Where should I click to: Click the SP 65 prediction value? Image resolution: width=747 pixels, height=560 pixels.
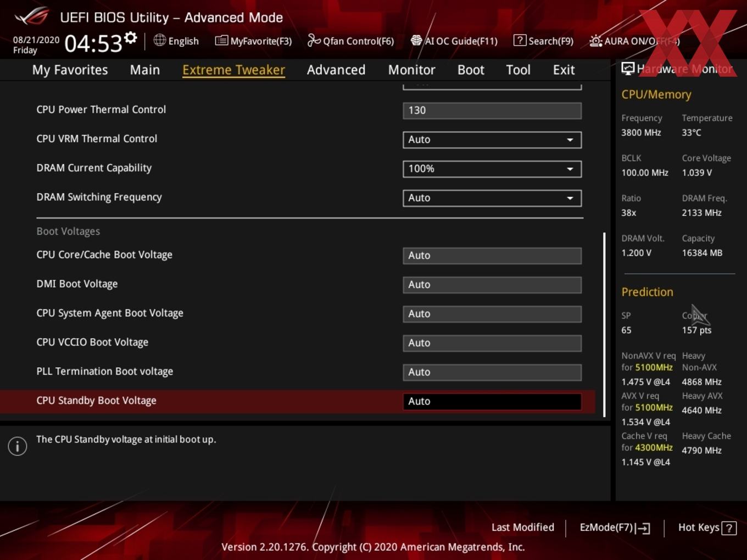click(x=626, y=330)
